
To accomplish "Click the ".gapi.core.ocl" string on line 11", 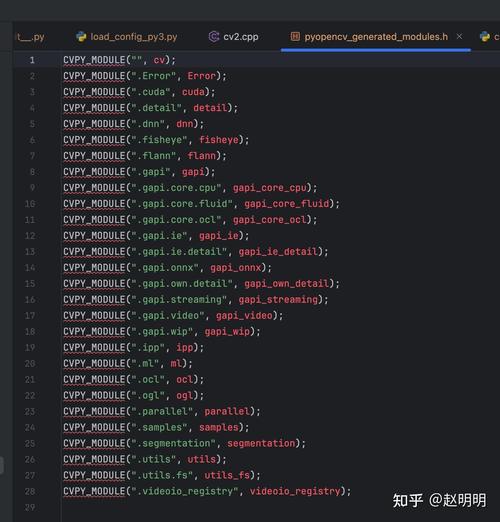I will (x=176, y=220).
